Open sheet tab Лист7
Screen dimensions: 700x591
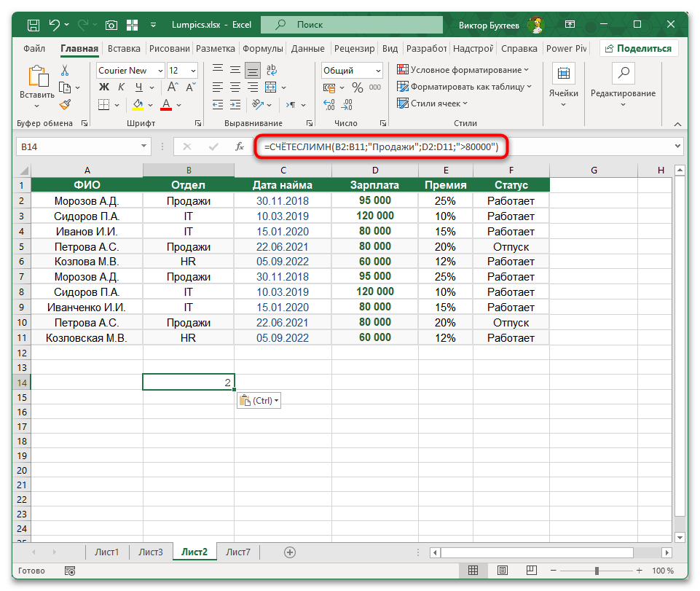(x=238, y=552)
